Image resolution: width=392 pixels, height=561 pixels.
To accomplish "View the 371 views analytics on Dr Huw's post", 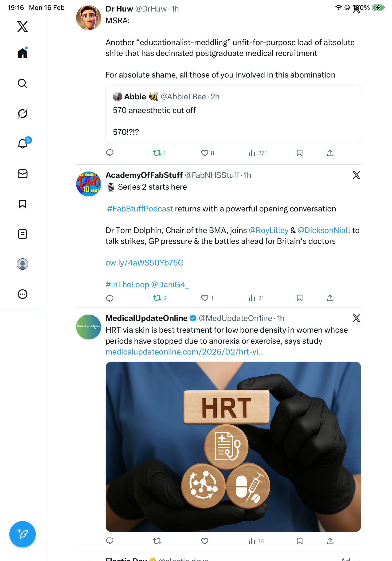I will (258, 153).
